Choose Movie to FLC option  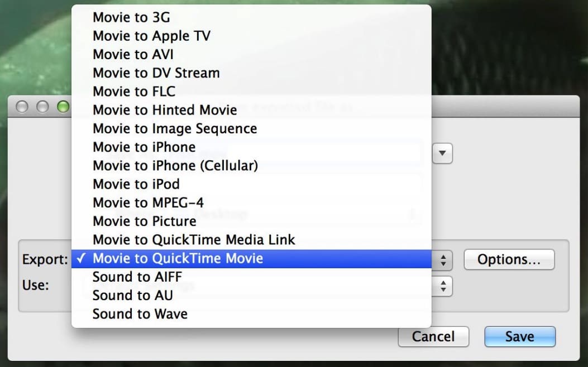pos(133,91)
